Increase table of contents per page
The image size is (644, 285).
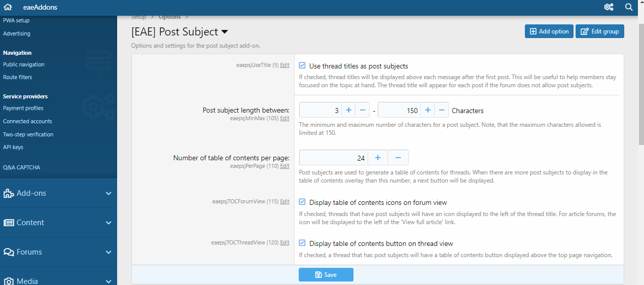[x=377, y=158]
